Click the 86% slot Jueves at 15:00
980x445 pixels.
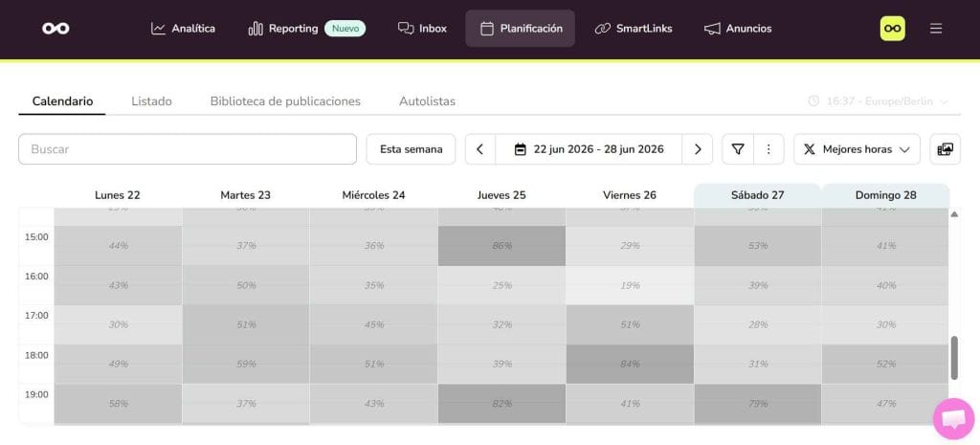[501, 246]
